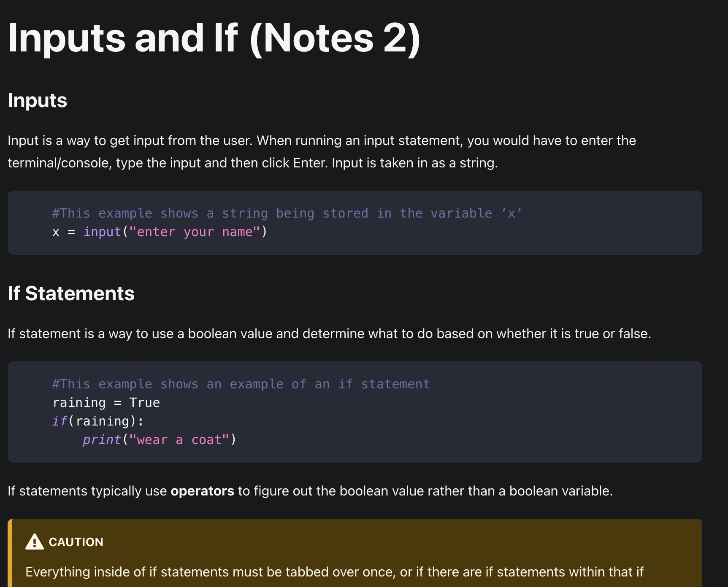Click the "If Statements" section heading

(x=71, y=293)
